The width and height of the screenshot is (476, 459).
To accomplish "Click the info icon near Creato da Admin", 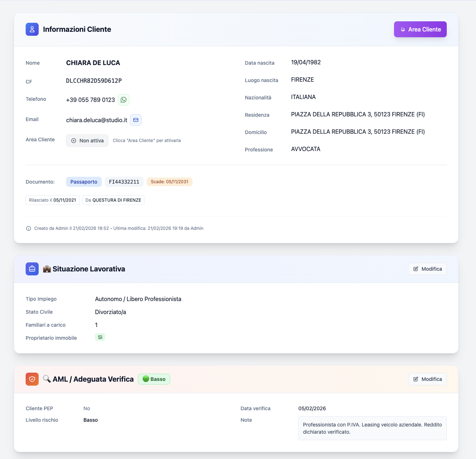I will (29, 228).
